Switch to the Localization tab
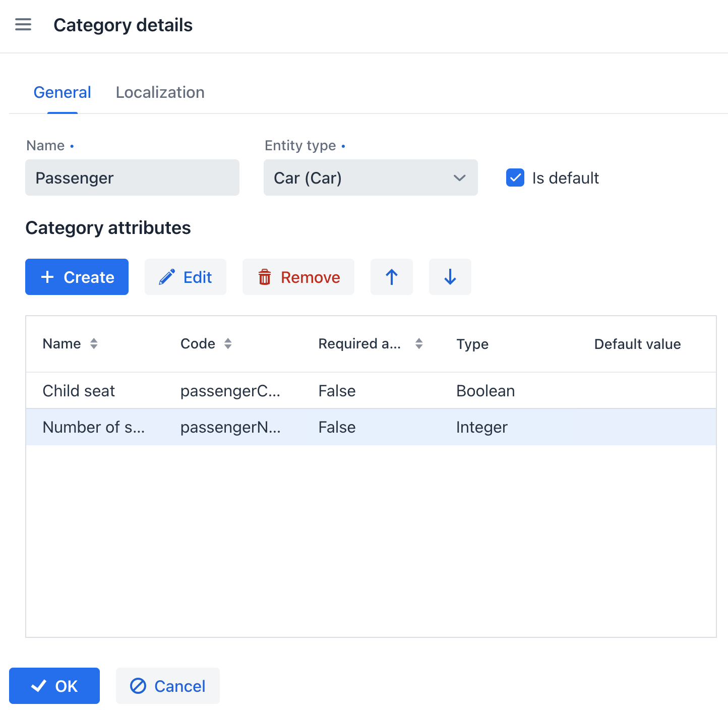 [160, 92]
